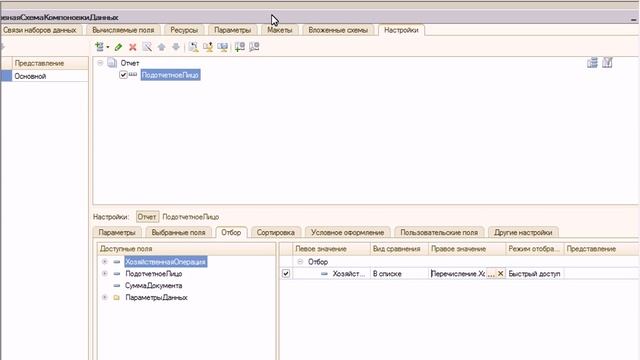This screenshot has height=360, width=640.
Task: Select СуммаДокумента in available fields
Action: pyautogui.click(x=153, y=285)
